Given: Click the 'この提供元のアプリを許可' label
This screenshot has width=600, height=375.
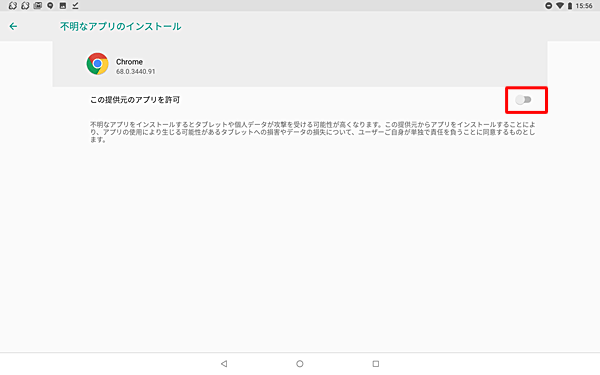Looking at the screenshot, I should [x=135, y=100].
